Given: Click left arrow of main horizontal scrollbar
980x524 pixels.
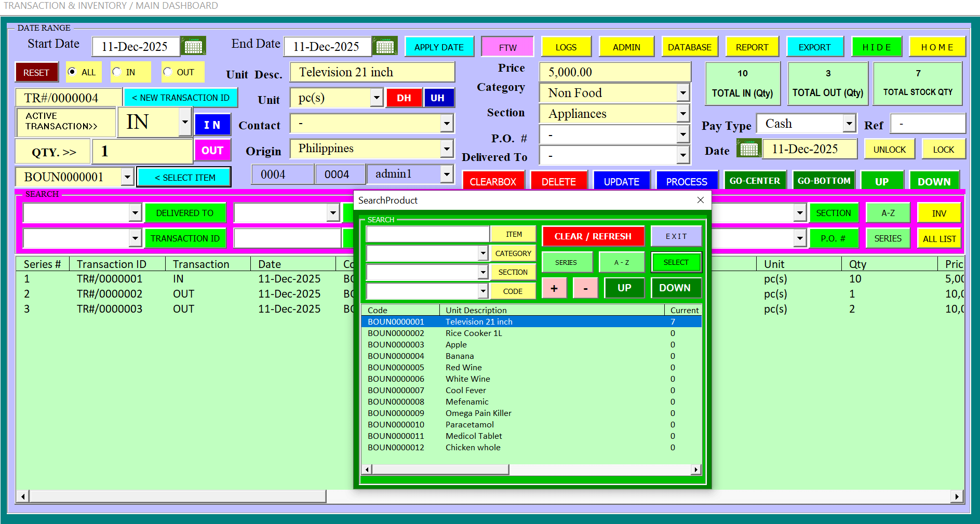Looking at the screenshot, I should point(22,497).
